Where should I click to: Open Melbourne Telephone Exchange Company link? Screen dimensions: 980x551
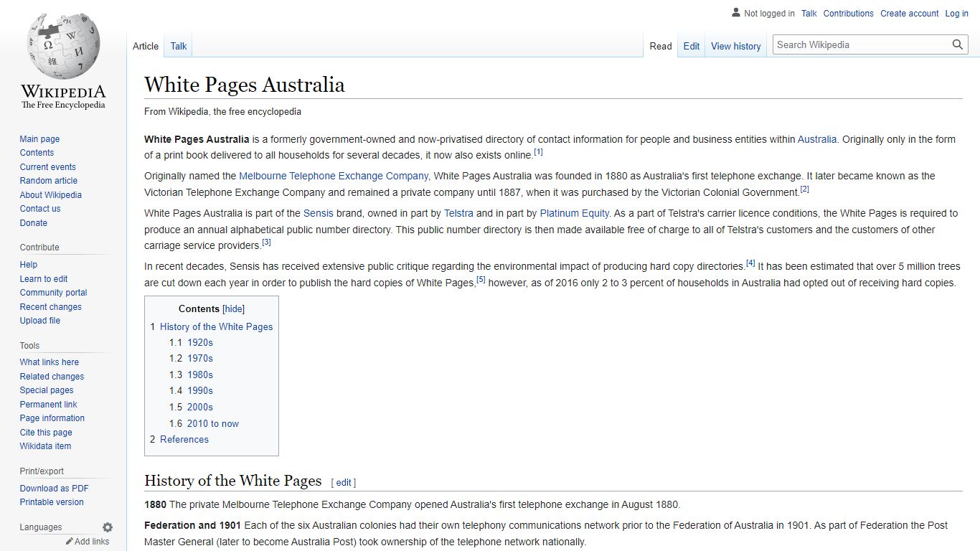tap(334, 176)
